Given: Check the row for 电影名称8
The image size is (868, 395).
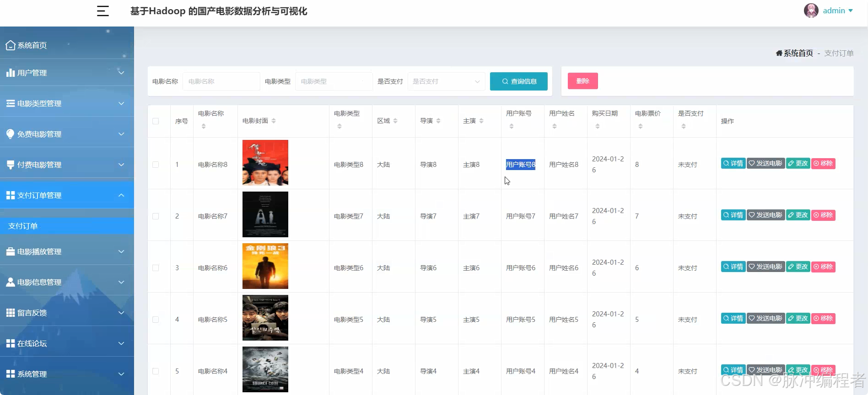Looking at the screenshot, I should 156,165.
